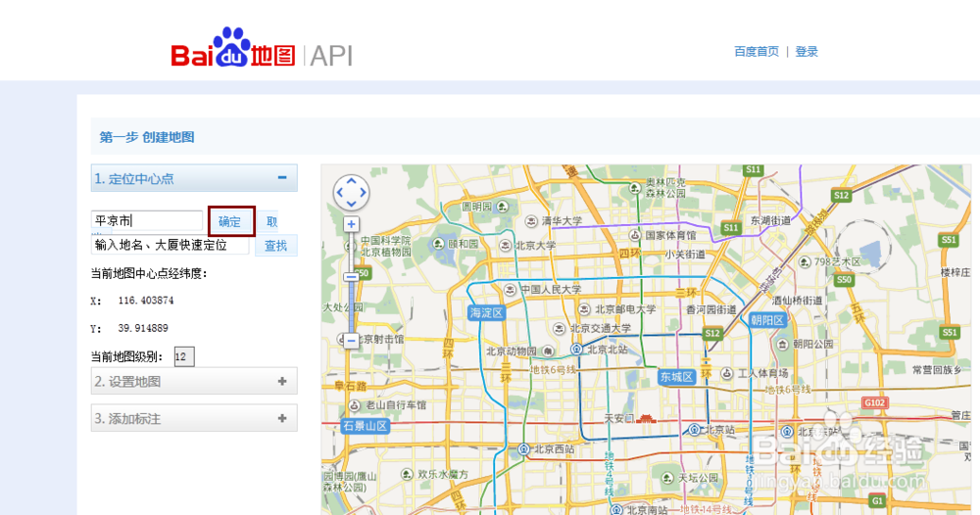Edit the map level field showing 12

coord(184,356)
